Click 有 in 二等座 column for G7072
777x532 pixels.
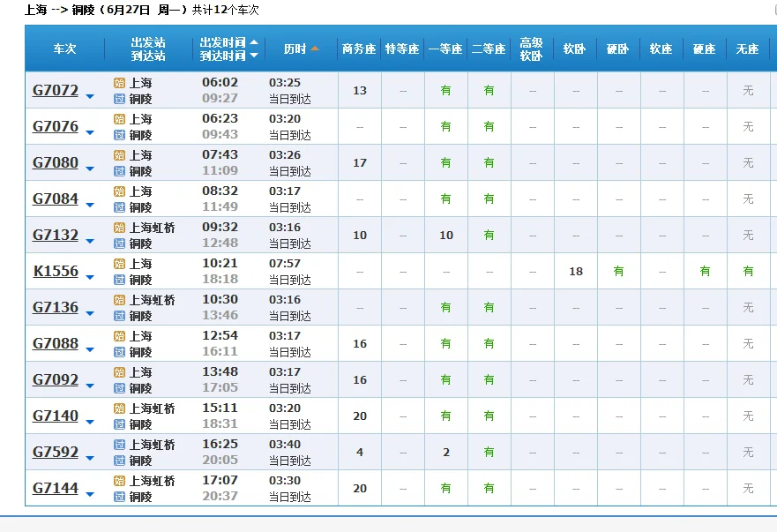point(489,90)
